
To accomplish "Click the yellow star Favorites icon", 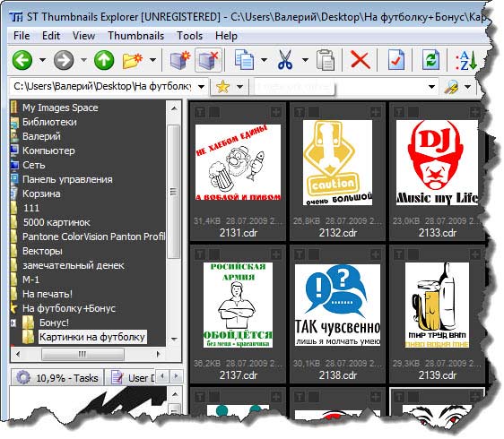I will tap(223, 87).
